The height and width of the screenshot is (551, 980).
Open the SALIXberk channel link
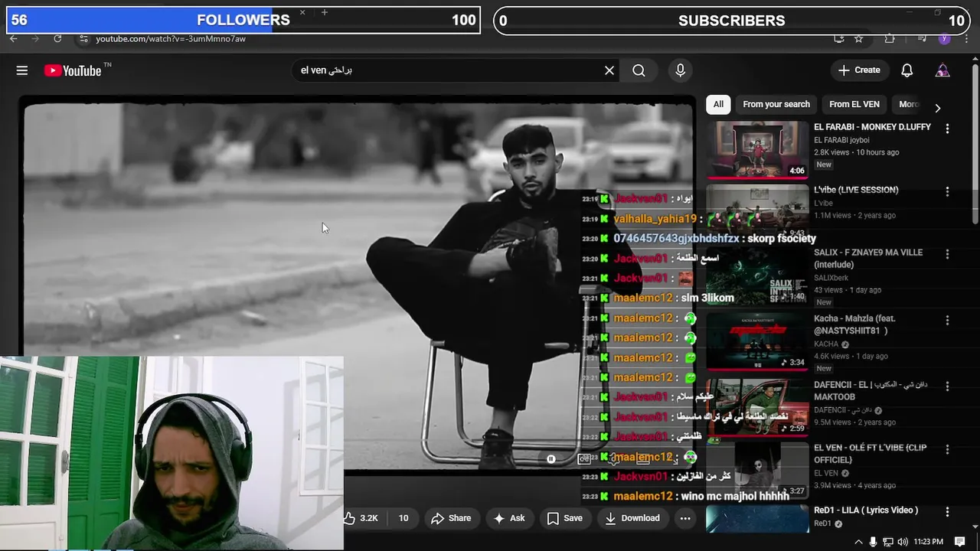(x=831, y=278)
